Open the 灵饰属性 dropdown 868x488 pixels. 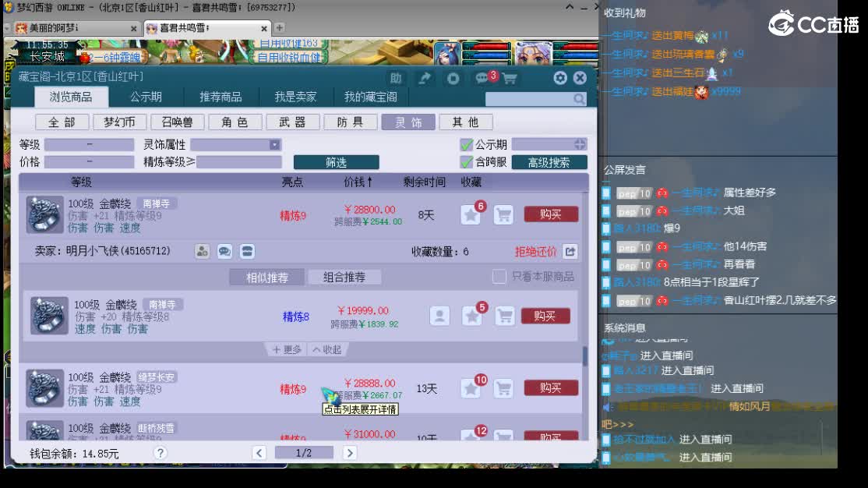tap(274, 143)
